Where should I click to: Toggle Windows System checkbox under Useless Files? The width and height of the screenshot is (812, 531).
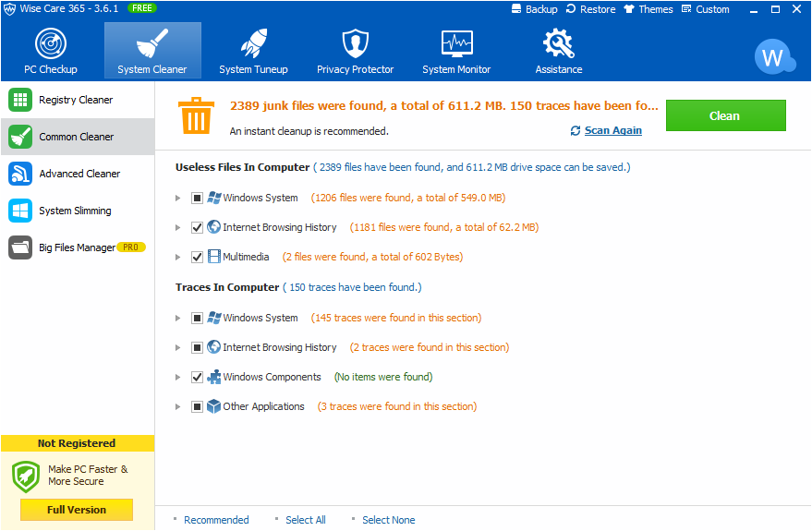pos(197,198)
